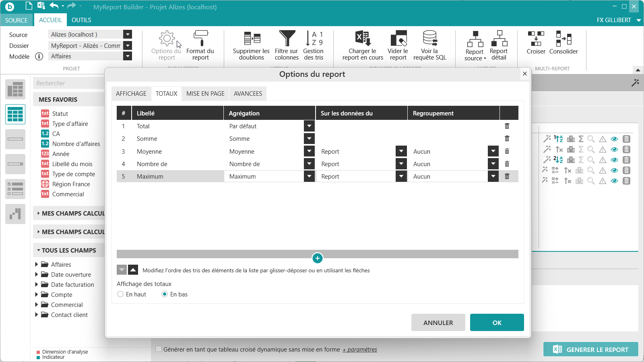
Task: Click the Rechercher search field
Action: [x=68, y=83]
